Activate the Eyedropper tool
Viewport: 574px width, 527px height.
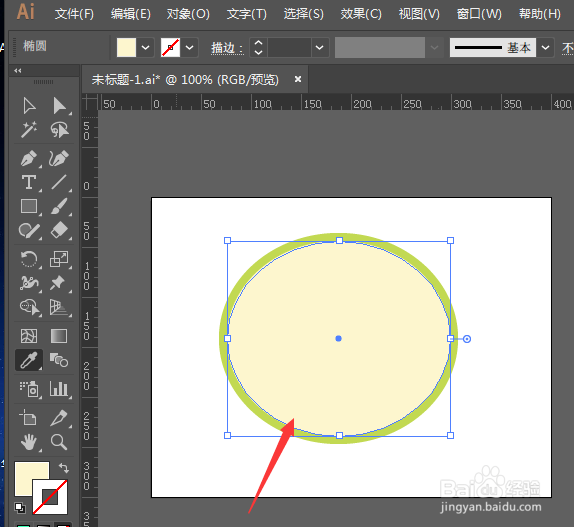(x=29, y=360)
